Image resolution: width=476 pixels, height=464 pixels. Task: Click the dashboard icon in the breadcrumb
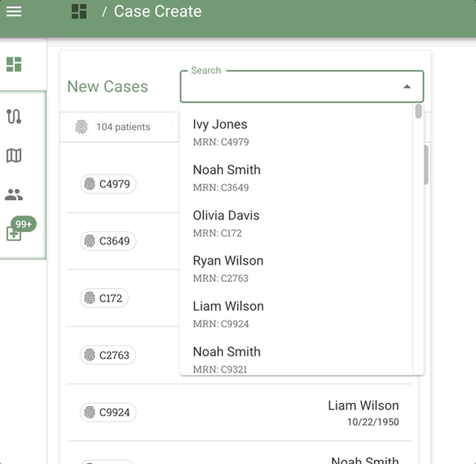(79, 12)
